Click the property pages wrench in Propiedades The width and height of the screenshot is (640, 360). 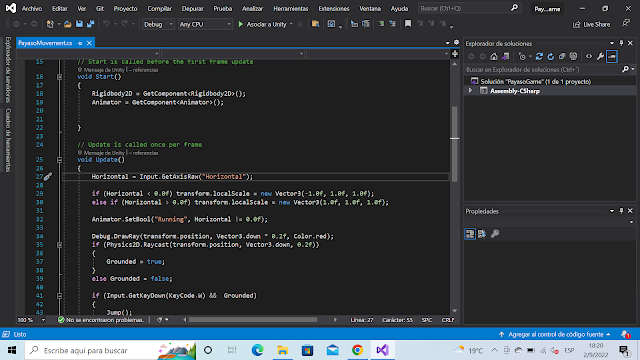[495, 234]
